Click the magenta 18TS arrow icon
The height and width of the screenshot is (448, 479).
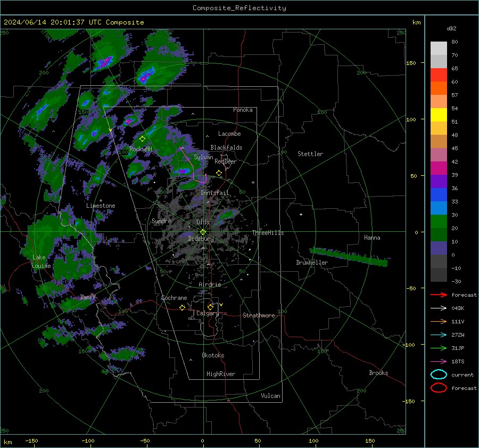tap(439, 362)
